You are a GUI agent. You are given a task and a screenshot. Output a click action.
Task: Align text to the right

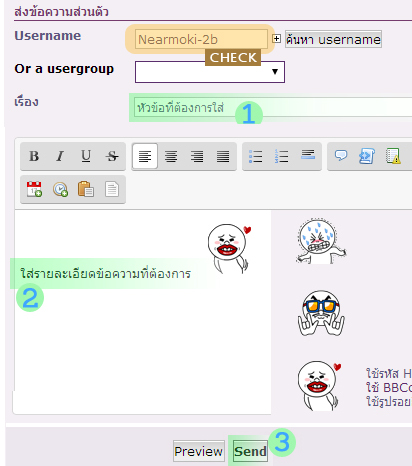[x=197, y=156]
